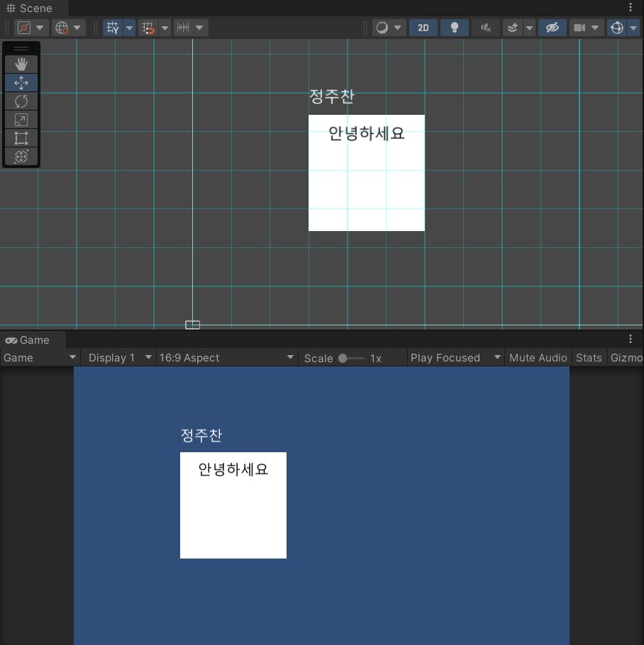Open the Game/Simulator view dropdown
Screen dimensions: 644x645
[40, 358]
